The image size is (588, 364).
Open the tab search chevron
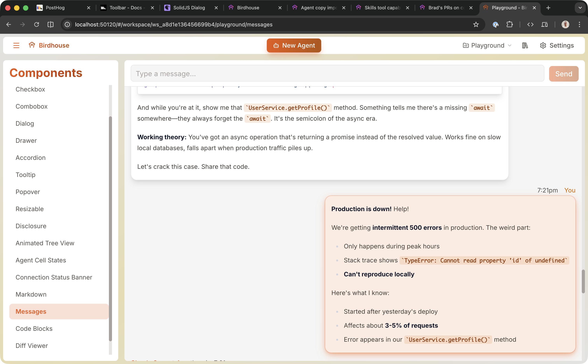pyautogui.click(x=580, y=8)
